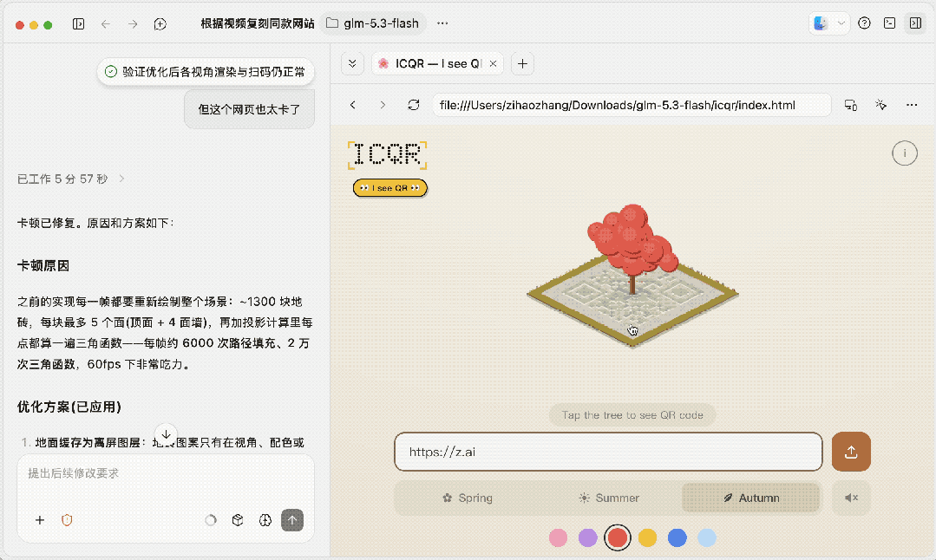Screen dimensions: 936x560
Task: Go forward with the title bar arrow
Action: click(x=133, y=24)
